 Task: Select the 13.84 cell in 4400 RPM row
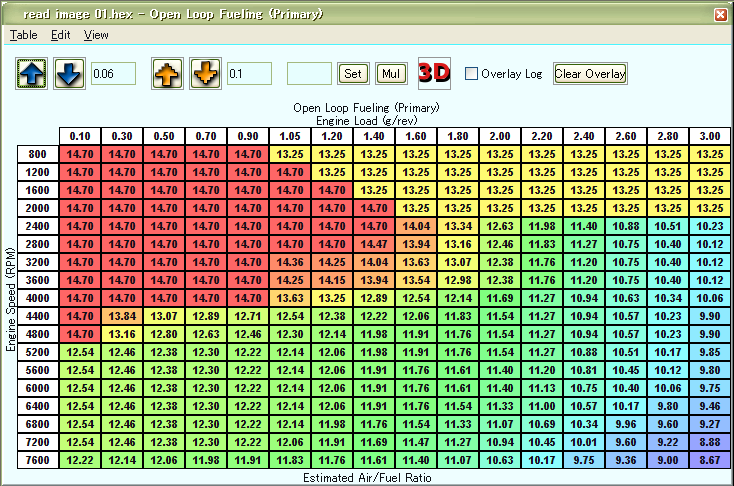coord(122,316)
